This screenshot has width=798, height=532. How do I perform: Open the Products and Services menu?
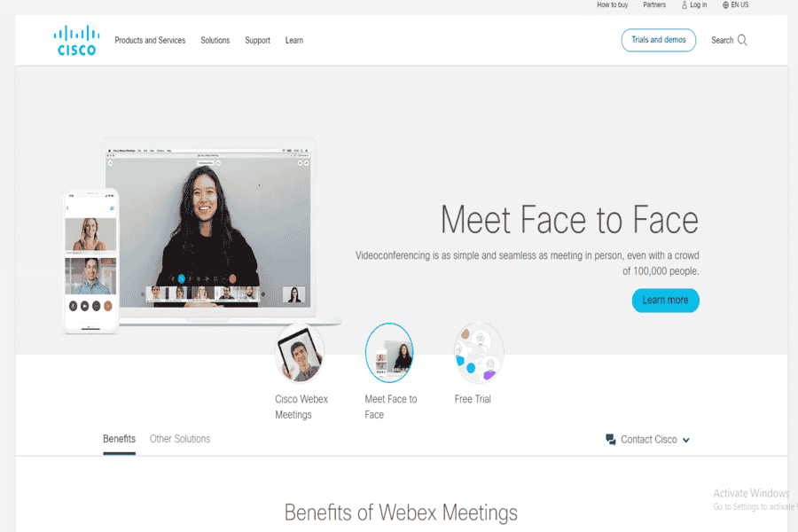point(150,40)
